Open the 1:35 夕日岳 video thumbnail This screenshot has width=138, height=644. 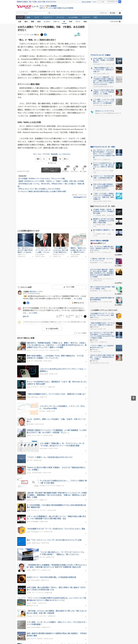(119, 212)
